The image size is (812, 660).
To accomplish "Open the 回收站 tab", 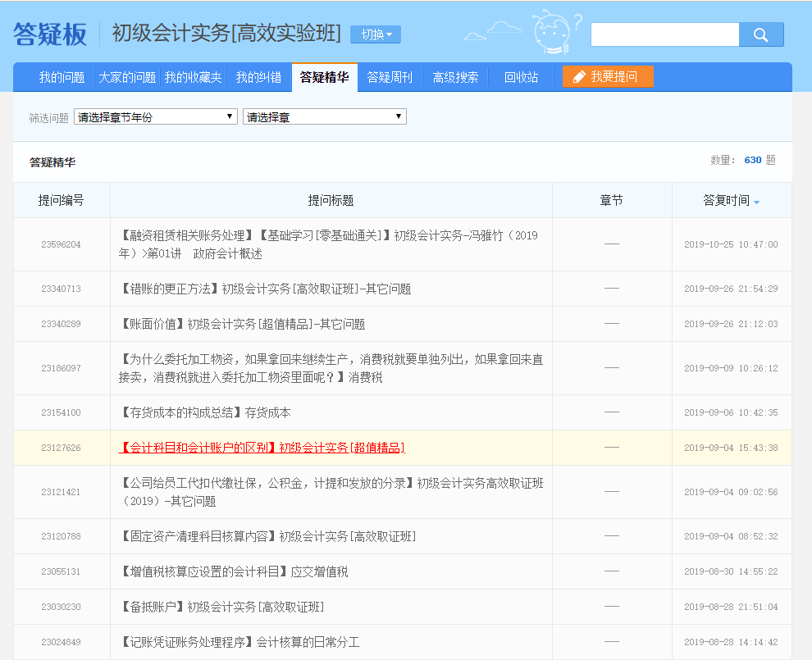I will point(522,75).
